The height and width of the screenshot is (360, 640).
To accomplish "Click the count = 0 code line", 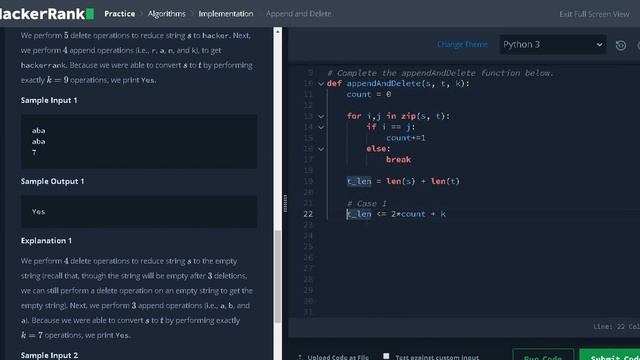I will (x=369, y=94).
